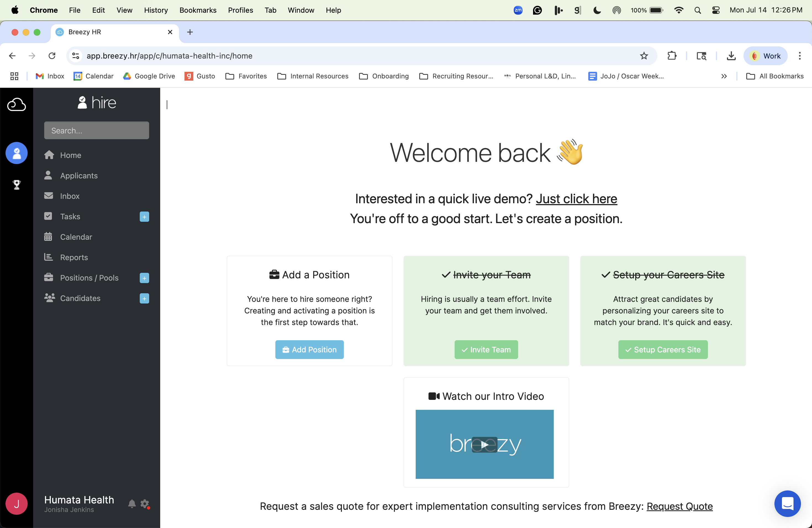Open the chat support widget
Image resolution: width=812 pixels, height=528 pixels.
click(787, 503)
